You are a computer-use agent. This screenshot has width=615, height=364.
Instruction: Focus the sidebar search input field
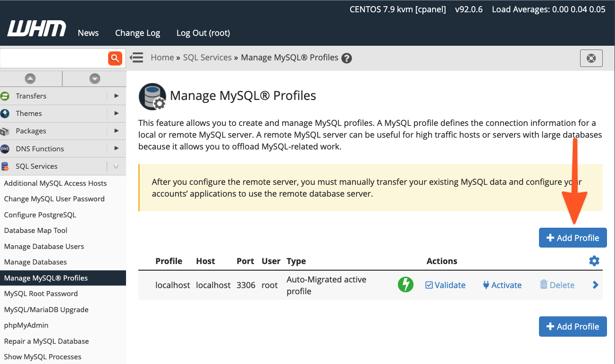pyautogui.click(x=53, y=58)
